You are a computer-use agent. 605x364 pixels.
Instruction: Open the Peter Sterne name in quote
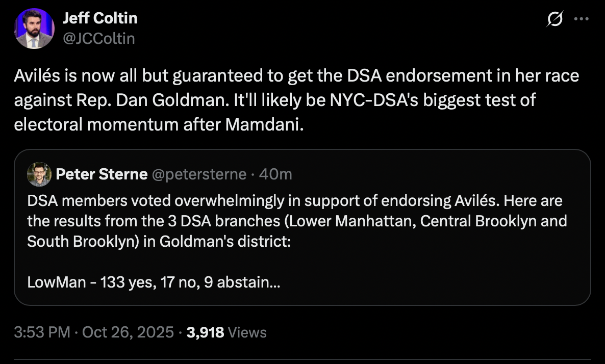[x=102, y=174]
